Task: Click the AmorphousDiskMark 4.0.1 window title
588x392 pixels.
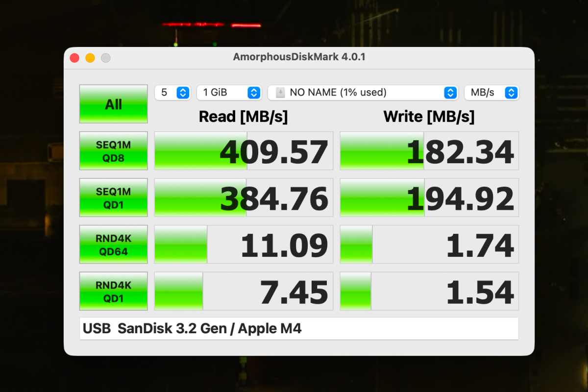Action: click(299, 57)
